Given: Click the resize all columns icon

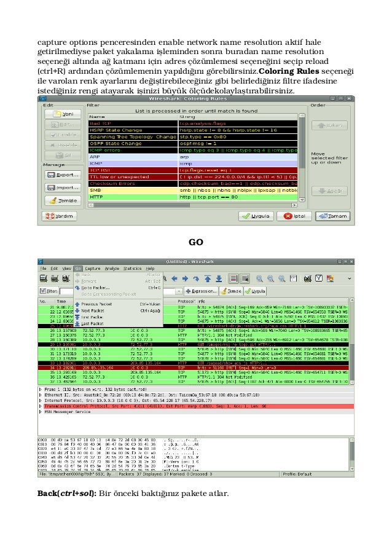Looking at the screenshot, I should click(x=293, y=278).
